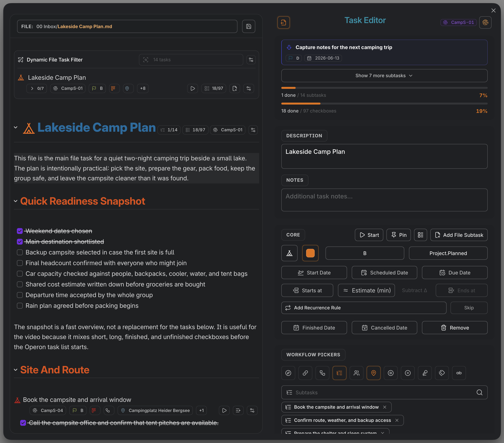The height and width of the screenshot is (443, 504).
Task: Open the stop-circle workflow picker
Action: click(x=391, y=373)
